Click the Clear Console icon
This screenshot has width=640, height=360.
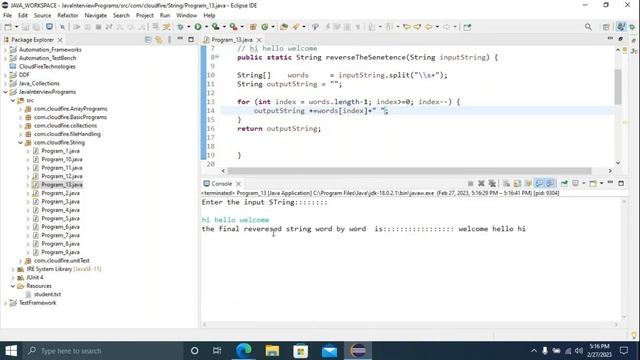pos(507,184)
